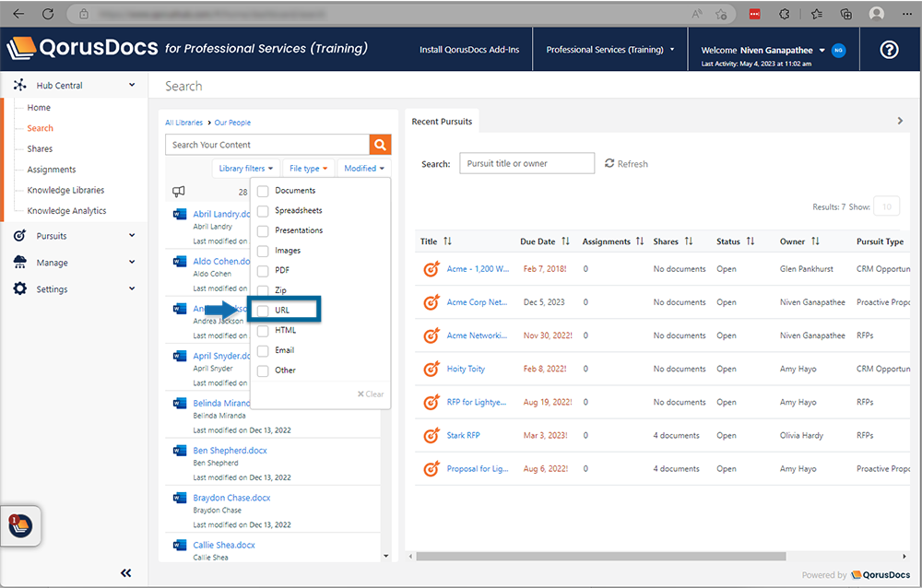Check the Documents file type box
The height and width of the screenshot is (588, 922).
[x=263, y=191]
